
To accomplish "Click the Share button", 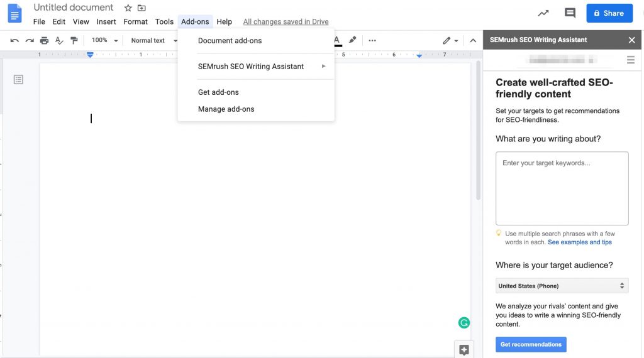I will 609,13.
